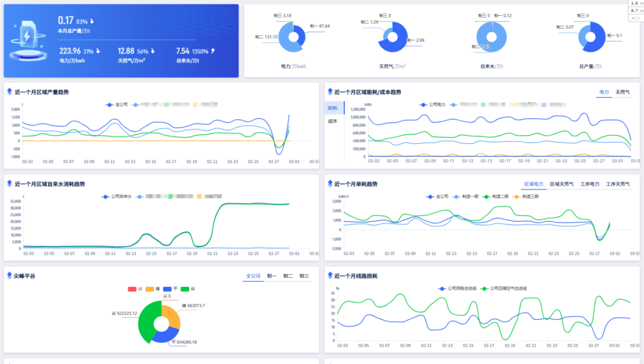Viewport: 644px width, 364px height.
Task: Click the battery illustration in the summary card
Action: coord(26,41)
